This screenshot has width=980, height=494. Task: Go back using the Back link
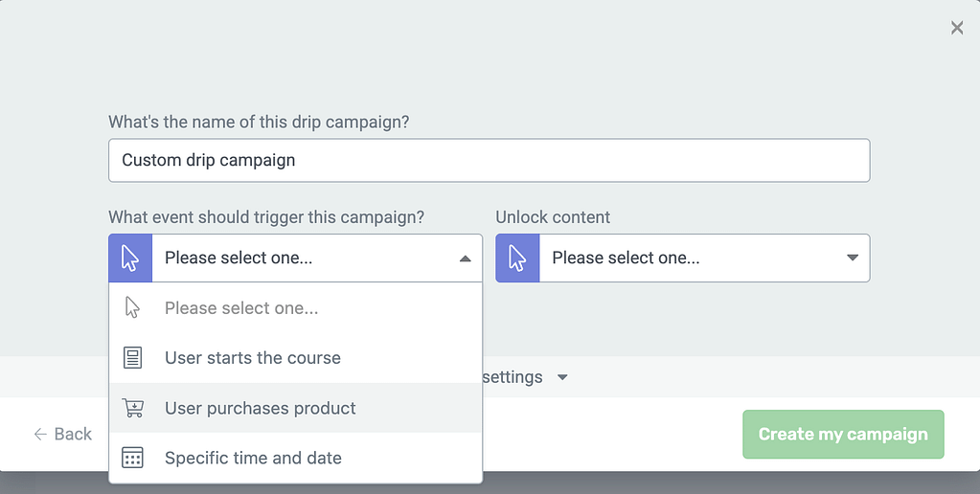62,434
